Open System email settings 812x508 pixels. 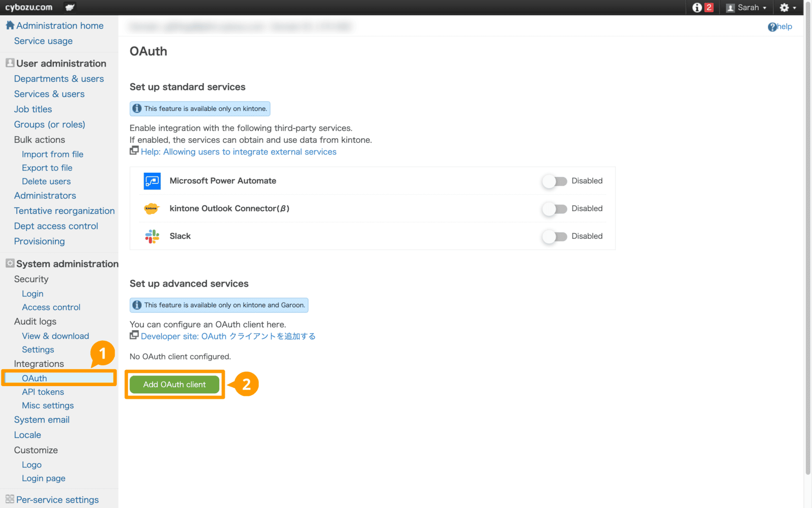click(x=42, y=420)
